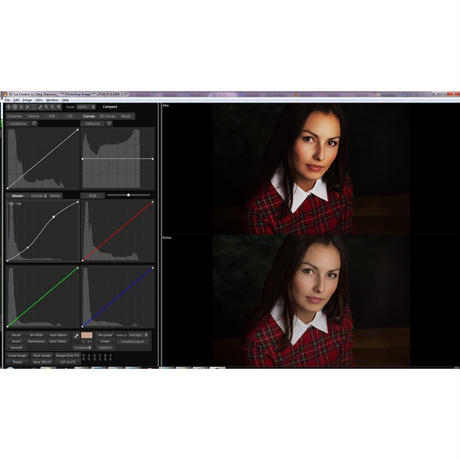Toggle the Compare view mode
460x460 pixels.
(110, 107)
